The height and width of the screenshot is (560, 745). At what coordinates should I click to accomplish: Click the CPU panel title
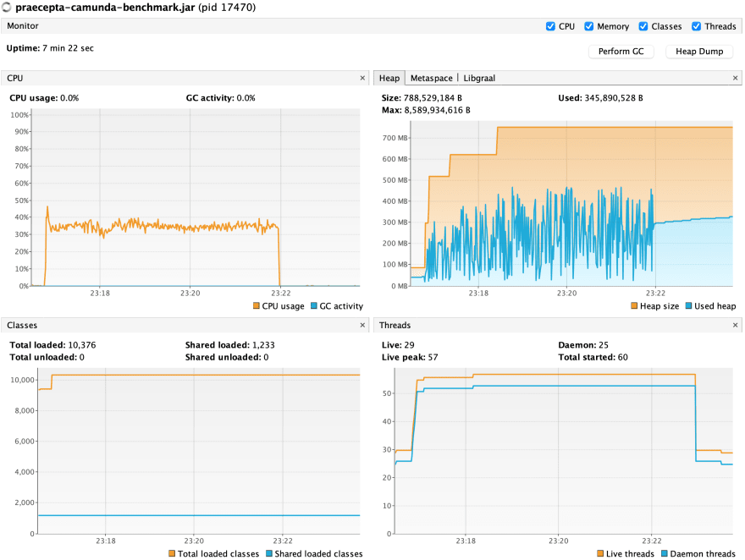(x=14, y=78)
